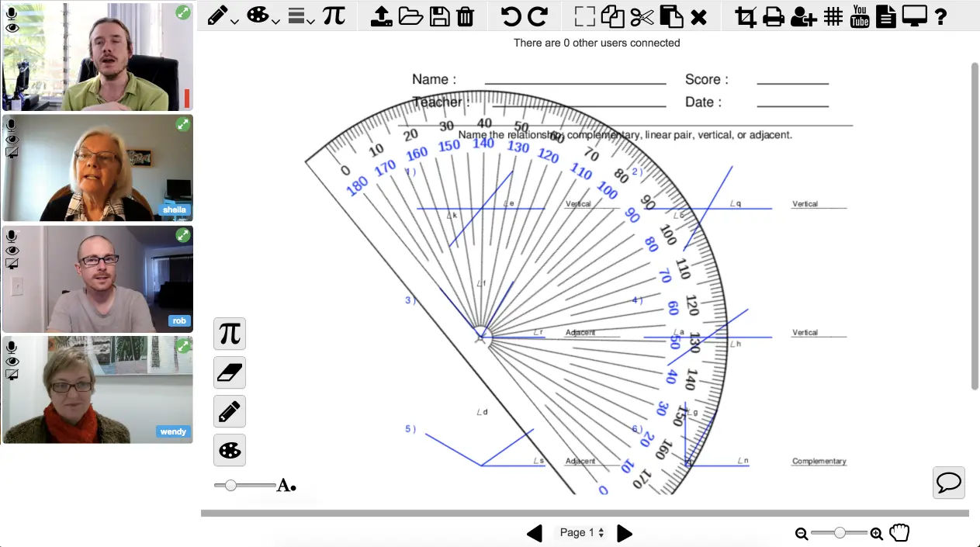Toggle wendy's screen share icon
Image resolution: width=980 pixels, height=547 pixels.
pyautogui.click(x=12, y=375)
